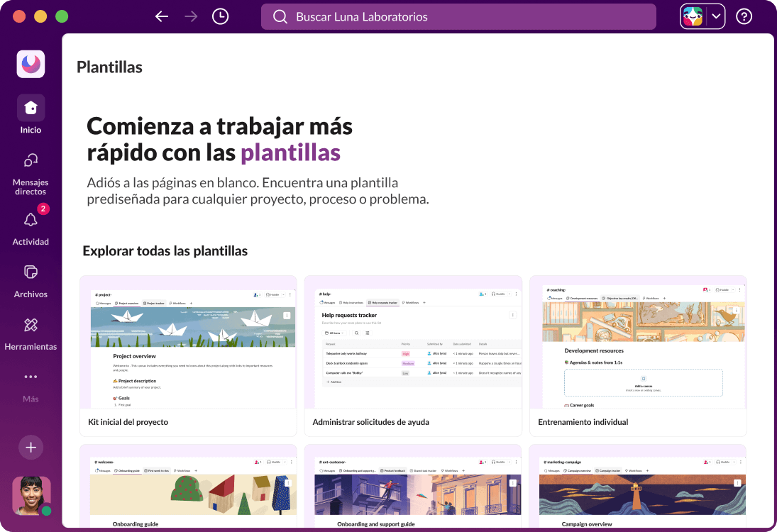Open your profile photo at bottom left
The width and height of the screenshot is (777, 532).
pyautogui.click(x=31, y=496)
